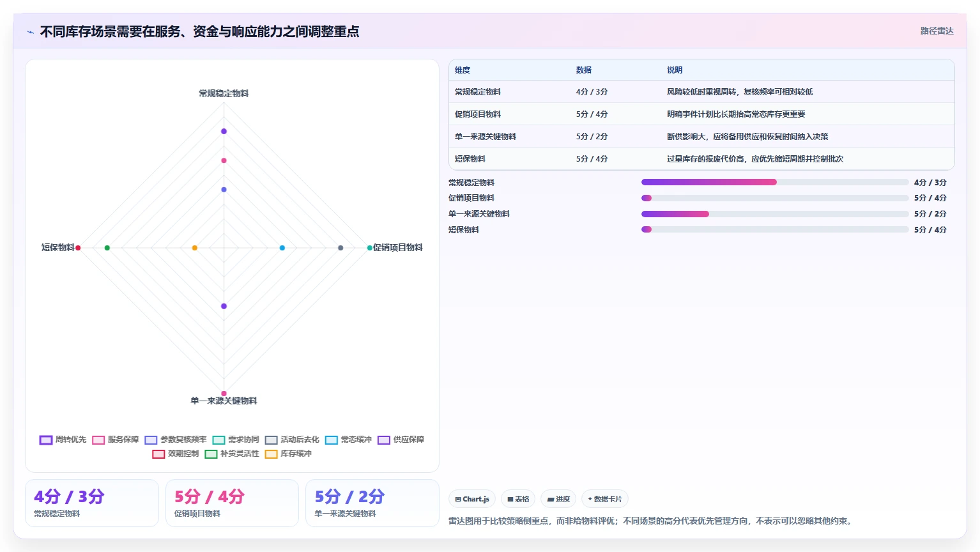
Task: Click table value 5分 / 2分
Action: (592, 137)
